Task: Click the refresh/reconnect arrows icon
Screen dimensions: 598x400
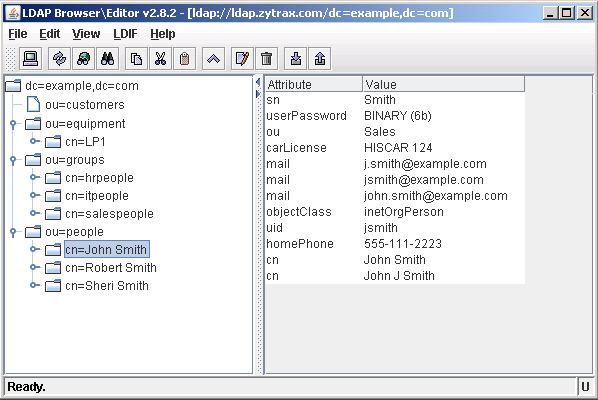Action: (x=59, y=59)
